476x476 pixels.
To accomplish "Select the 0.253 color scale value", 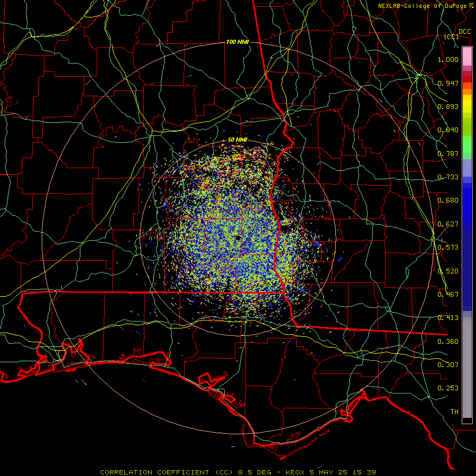I will 448,388.
